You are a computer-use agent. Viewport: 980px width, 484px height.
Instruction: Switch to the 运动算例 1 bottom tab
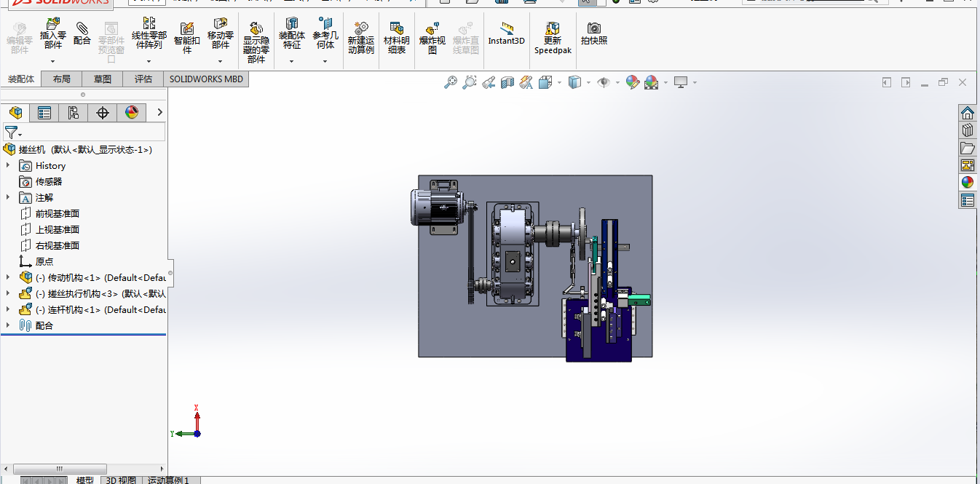[168, 480]
